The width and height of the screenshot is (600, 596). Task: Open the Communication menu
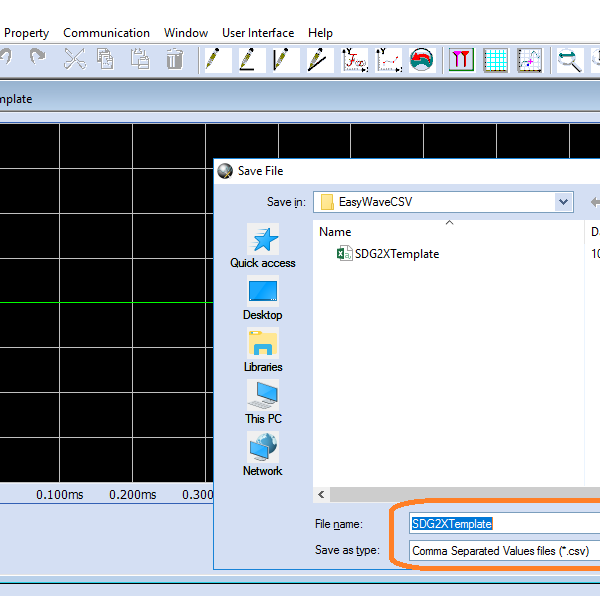click(106, 33)
